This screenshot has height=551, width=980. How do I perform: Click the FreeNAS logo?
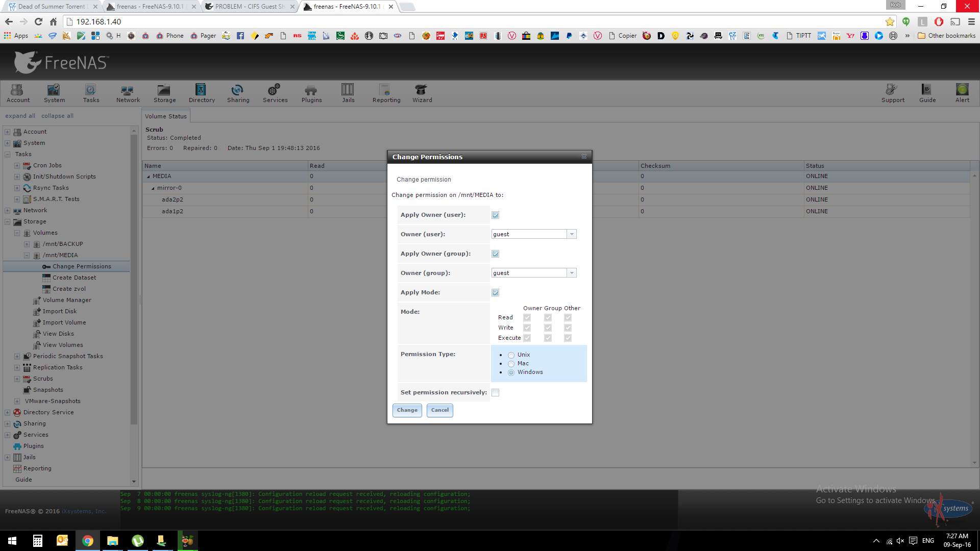(61, 62)
